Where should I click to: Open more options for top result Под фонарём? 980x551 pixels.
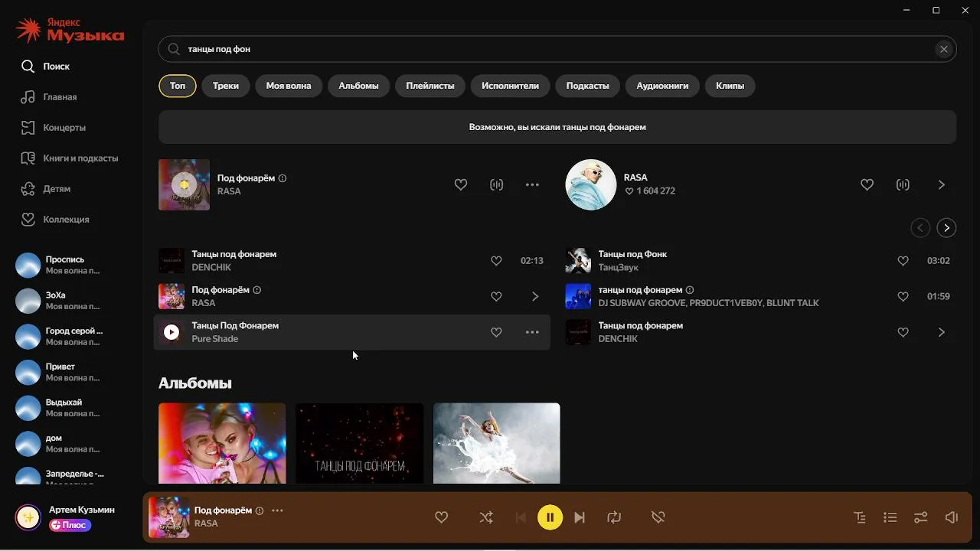(533, 184)
